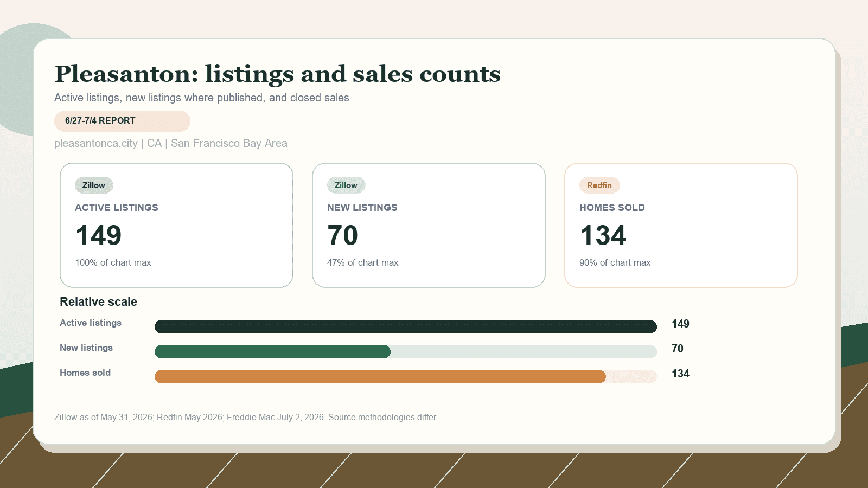
Task: Click the source footnote about Zillow and Redfin
Action: [246, 418]
